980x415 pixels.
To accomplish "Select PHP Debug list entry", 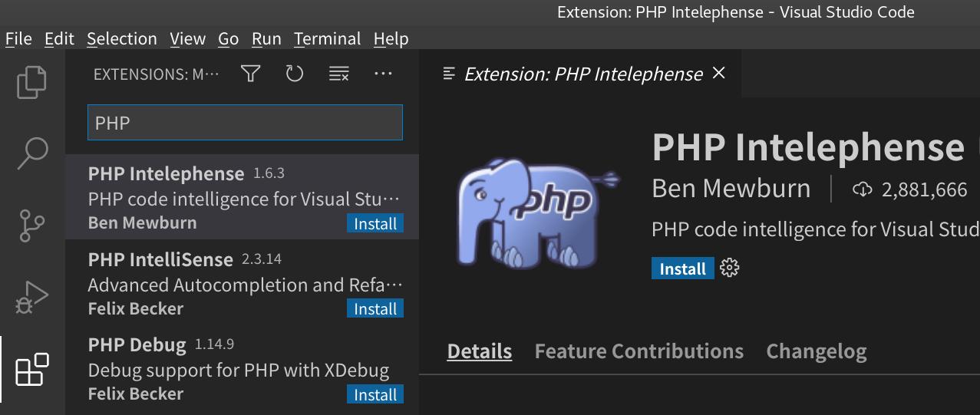I will click(243, 368).
